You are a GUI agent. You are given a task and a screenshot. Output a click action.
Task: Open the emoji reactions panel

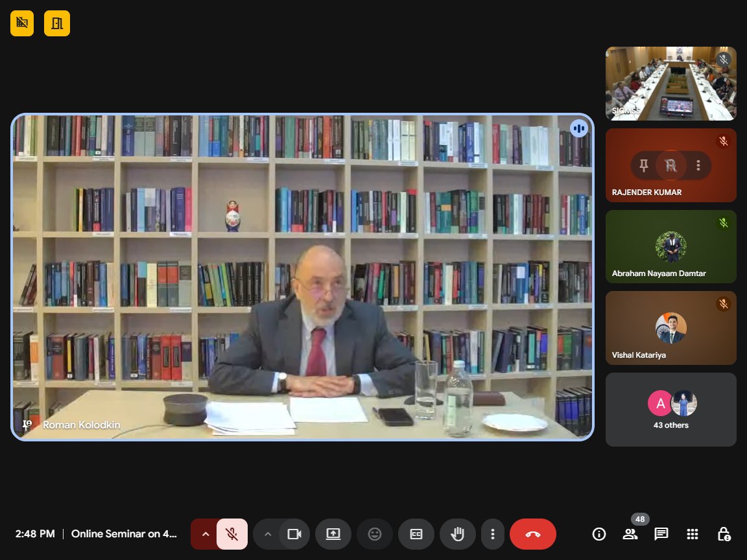click(x=375, y=534)
